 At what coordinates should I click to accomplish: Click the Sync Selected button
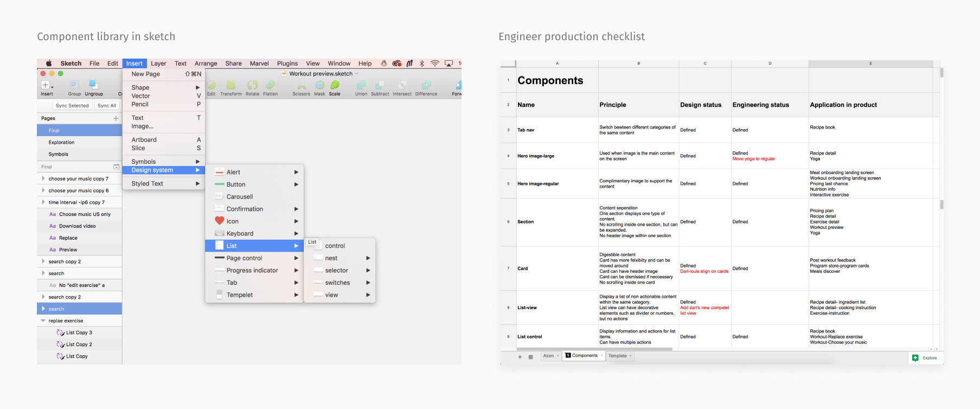point(72,106)
